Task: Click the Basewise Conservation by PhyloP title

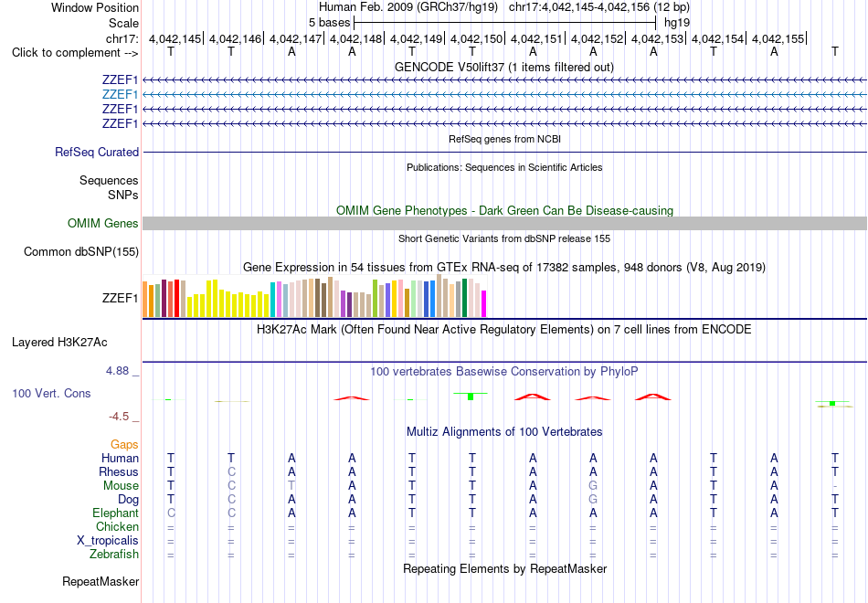Action: pos(504,372)
